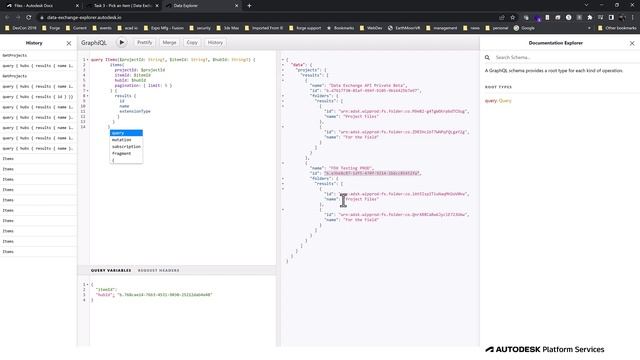Image resolution: width=640 pixels, height=360 pixels.
Task: Show hidden bookmarks overflow chevron
Action: [589, 28]
